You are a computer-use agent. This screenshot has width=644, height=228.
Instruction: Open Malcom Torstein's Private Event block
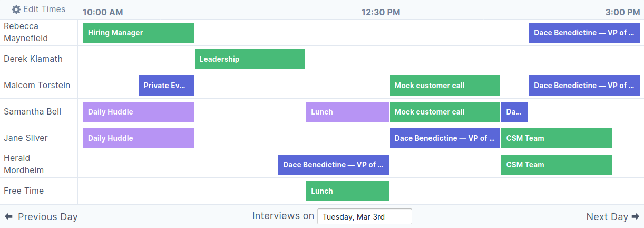(167, 85)
